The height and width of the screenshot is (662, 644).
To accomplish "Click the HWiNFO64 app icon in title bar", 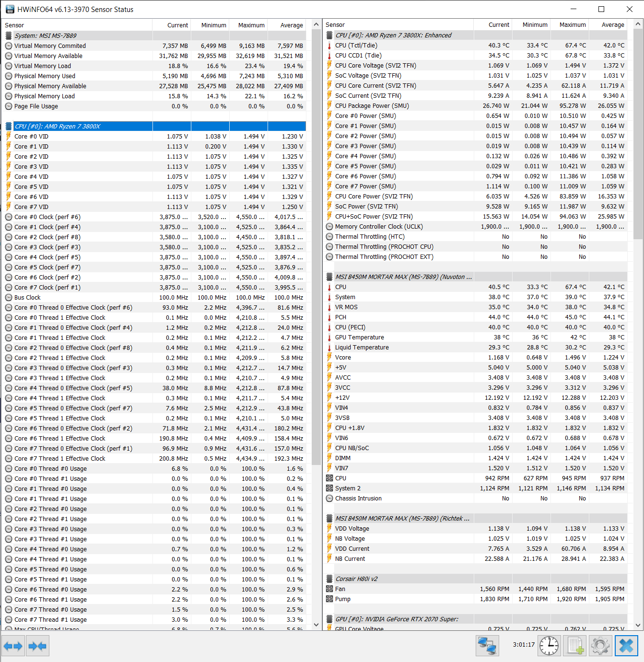I will (10, 9).
